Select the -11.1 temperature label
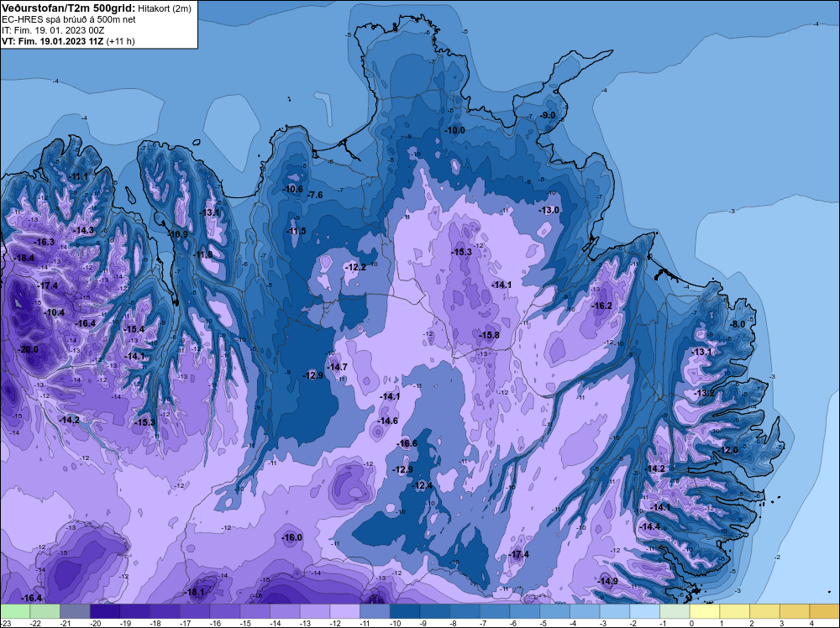 tap(78, 176)
